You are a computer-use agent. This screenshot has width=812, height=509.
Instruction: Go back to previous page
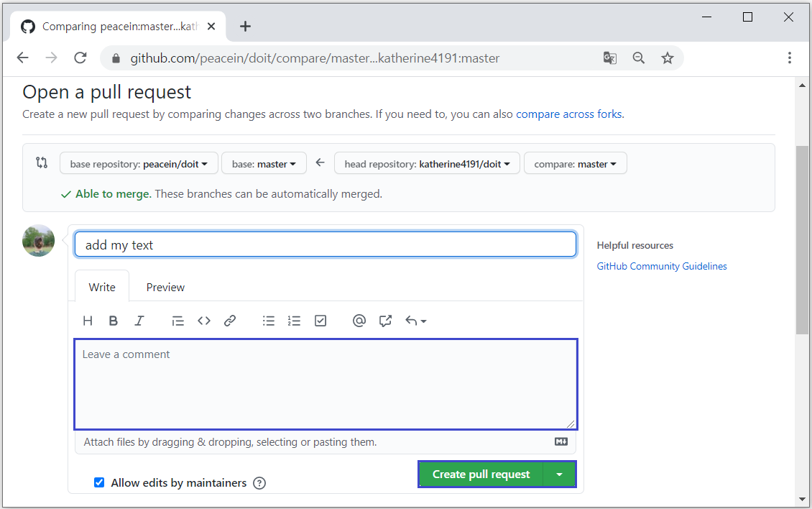pos(23,58)
